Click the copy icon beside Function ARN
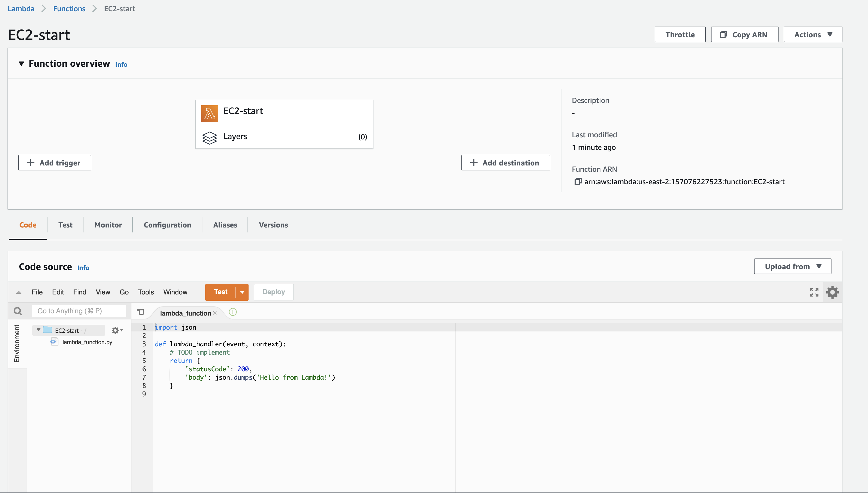Screen dimensions: 868x493 (577, 182)
